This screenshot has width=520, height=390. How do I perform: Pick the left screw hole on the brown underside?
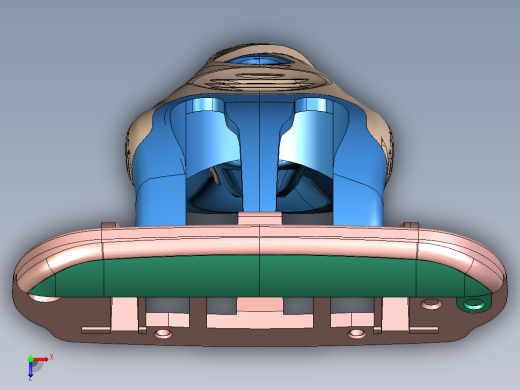click(x=162, y=333)
